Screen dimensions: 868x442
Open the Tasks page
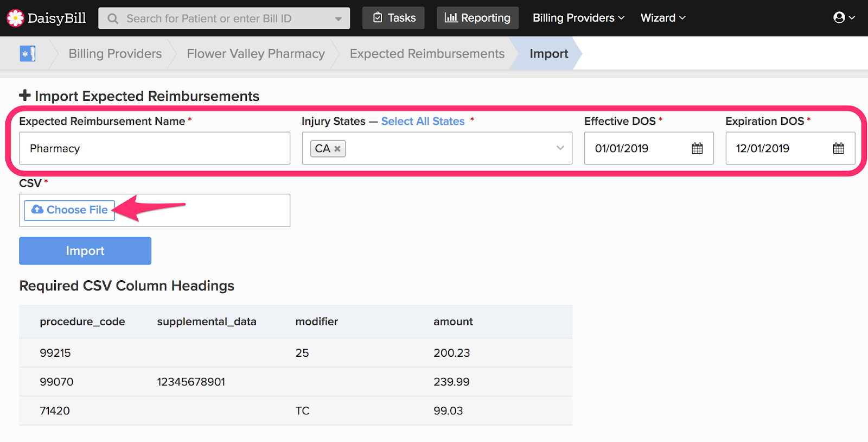[x=394, y=18]
